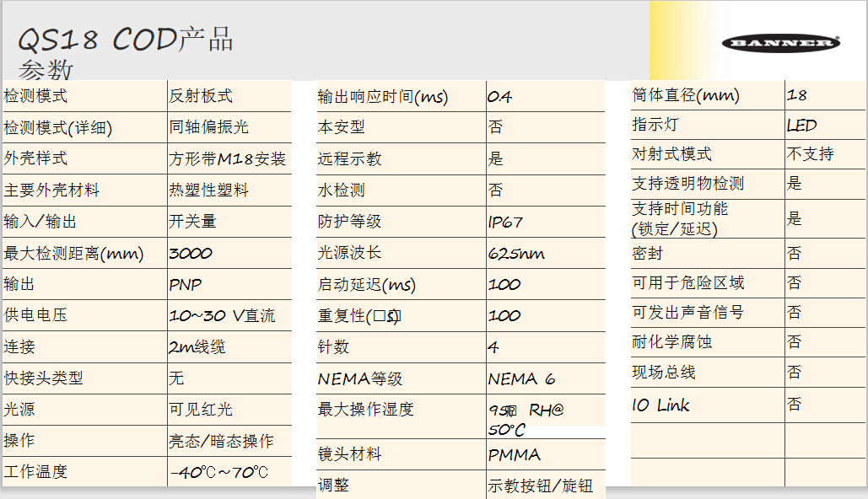This screenshot has width=868, height=499.
Task: Select the '水检测' label
Action: click(341, 190)
